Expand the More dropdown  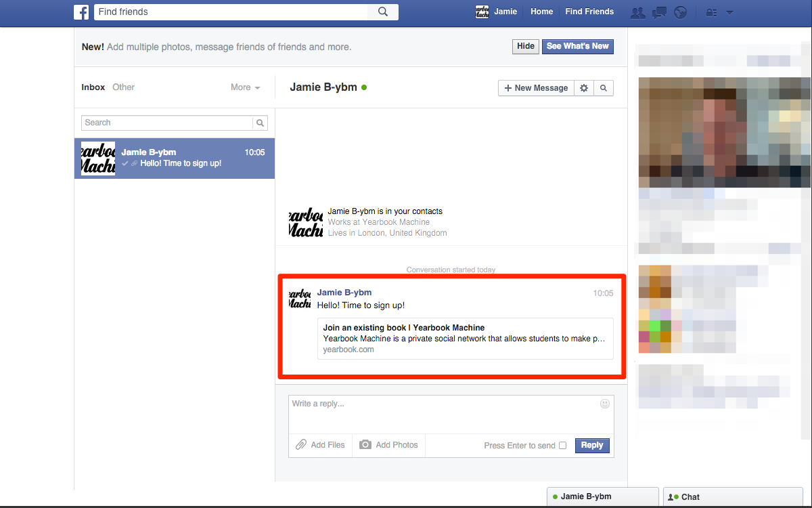[x=246, y=87]
